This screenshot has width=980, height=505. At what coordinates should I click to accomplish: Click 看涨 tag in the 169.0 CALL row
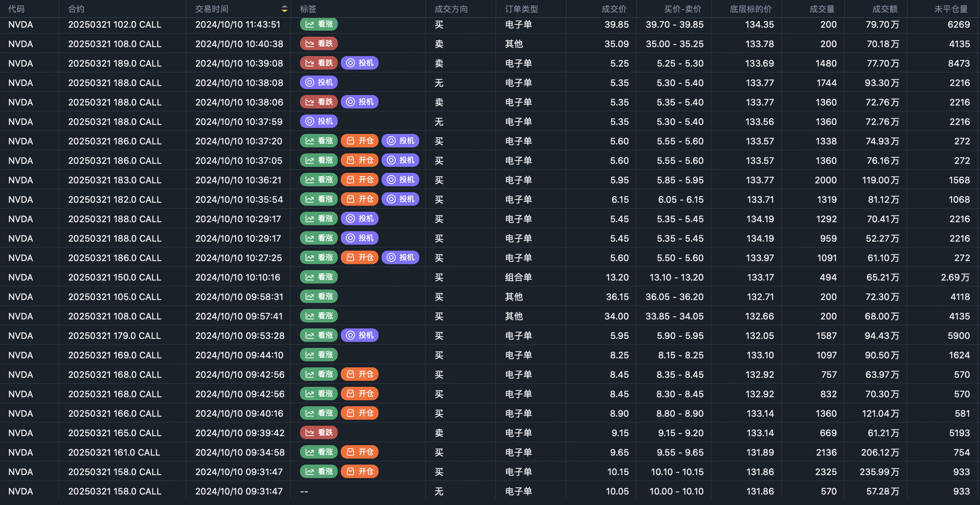[319, 355]
